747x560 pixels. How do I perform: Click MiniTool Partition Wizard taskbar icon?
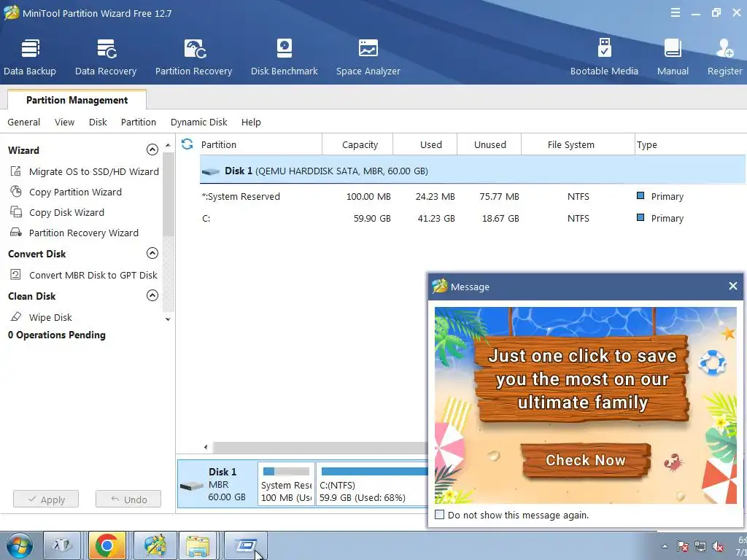tap(155, 545)
